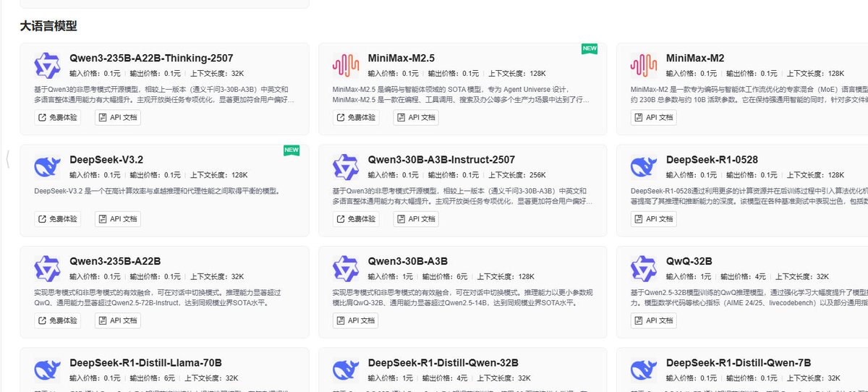Viewport: 868px width, 392px height.
Task: Open the Qwen3-235B-A22B model title
Action: pos(115,260)
